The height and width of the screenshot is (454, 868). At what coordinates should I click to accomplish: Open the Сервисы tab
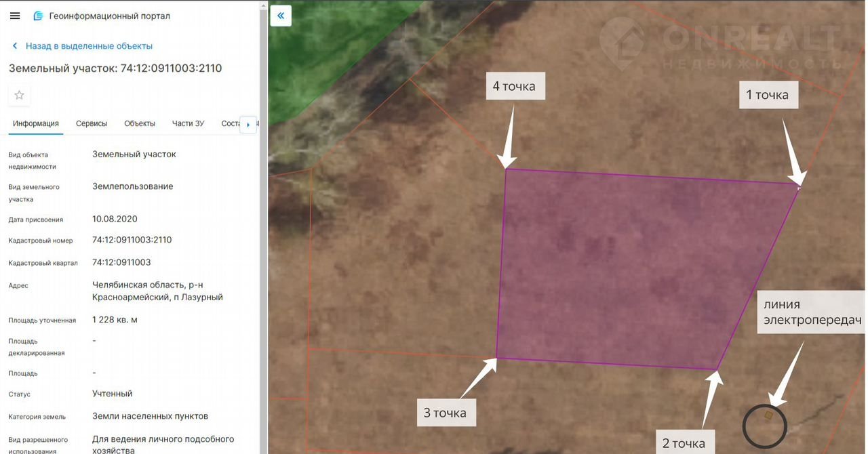92,123
